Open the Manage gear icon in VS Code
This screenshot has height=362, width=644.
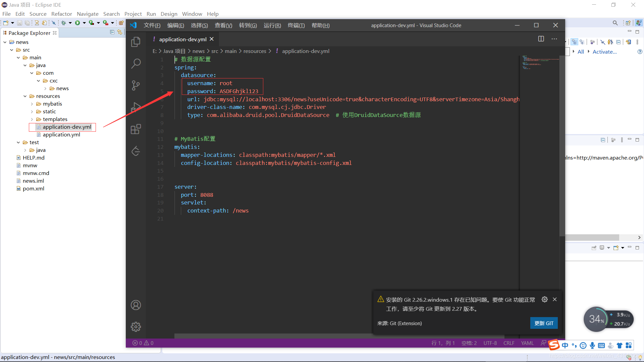point(136,326)
